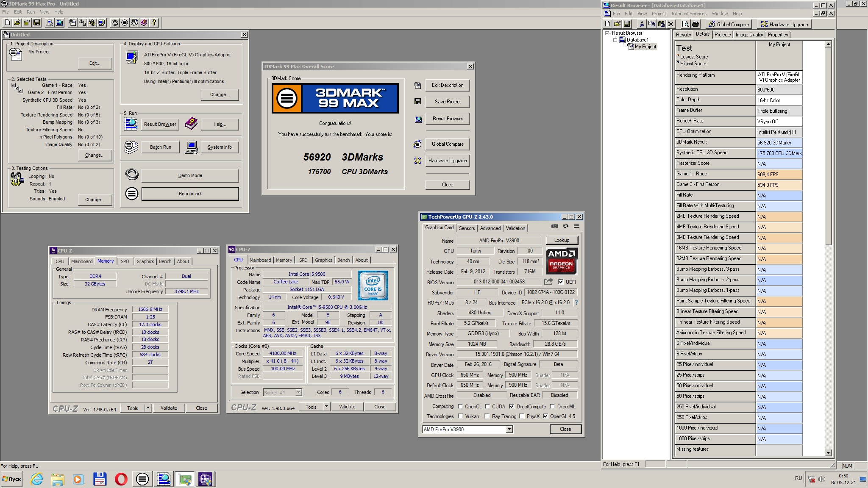Image resolution: width=868 pixels, height=488 pixels.
Task: Click Пуск Start button on taskbar
Action: tap(11, 479)
